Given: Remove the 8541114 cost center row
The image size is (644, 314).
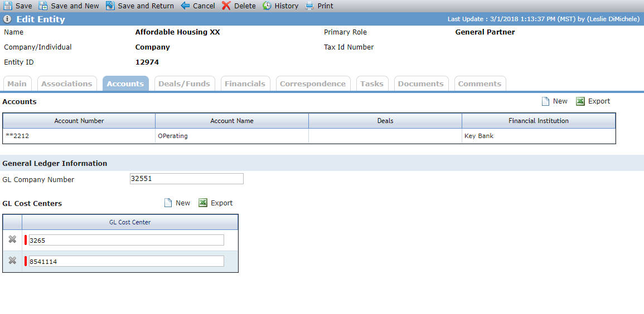Looking at the screenshot, I should [12, 261].
